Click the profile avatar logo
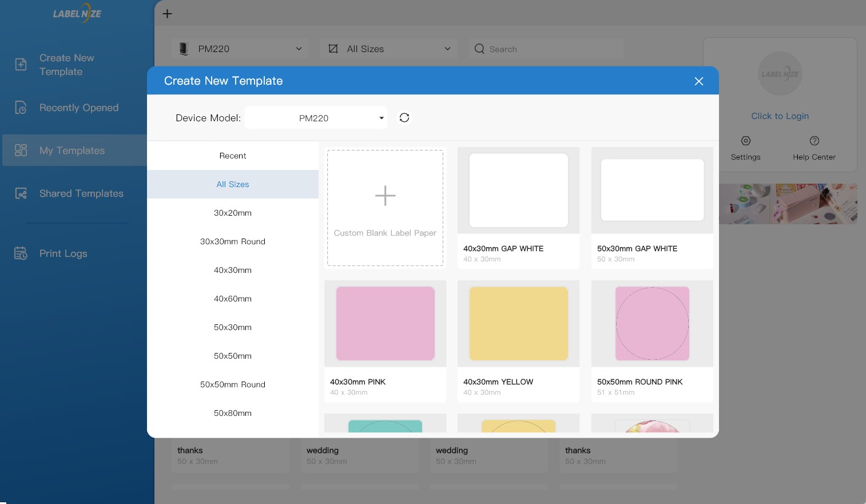 [780, 74]
